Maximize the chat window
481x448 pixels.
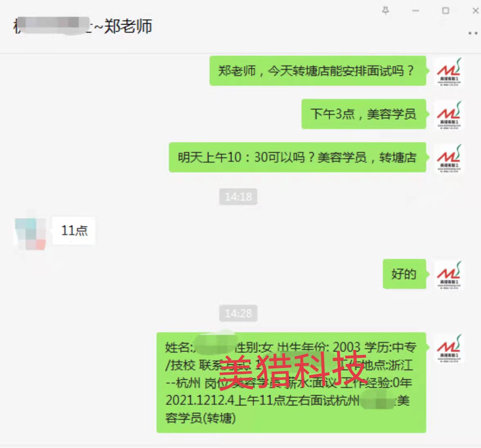[x=445, y=11]
